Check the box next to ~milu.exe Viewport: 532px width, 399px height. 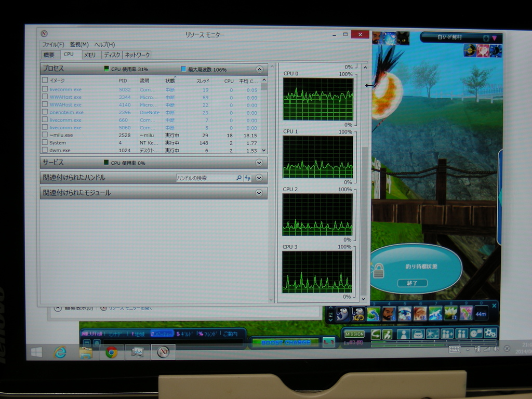45,135
